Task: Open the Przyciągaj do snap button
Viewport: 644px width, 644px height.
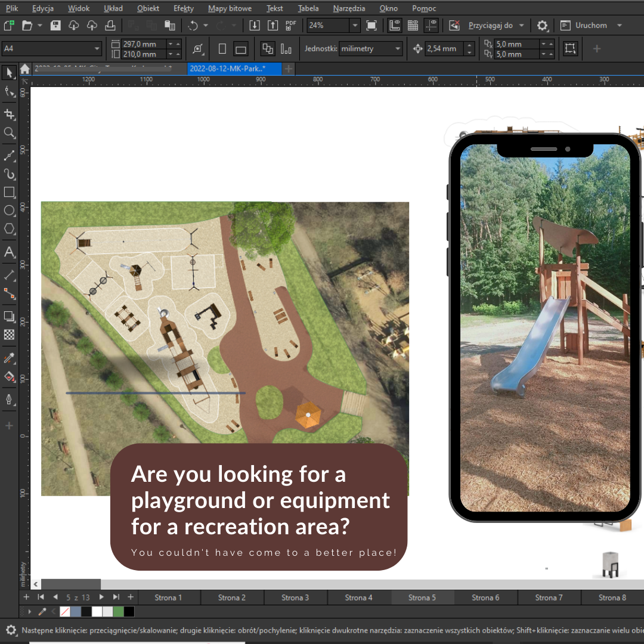Action: pos(490,26)
